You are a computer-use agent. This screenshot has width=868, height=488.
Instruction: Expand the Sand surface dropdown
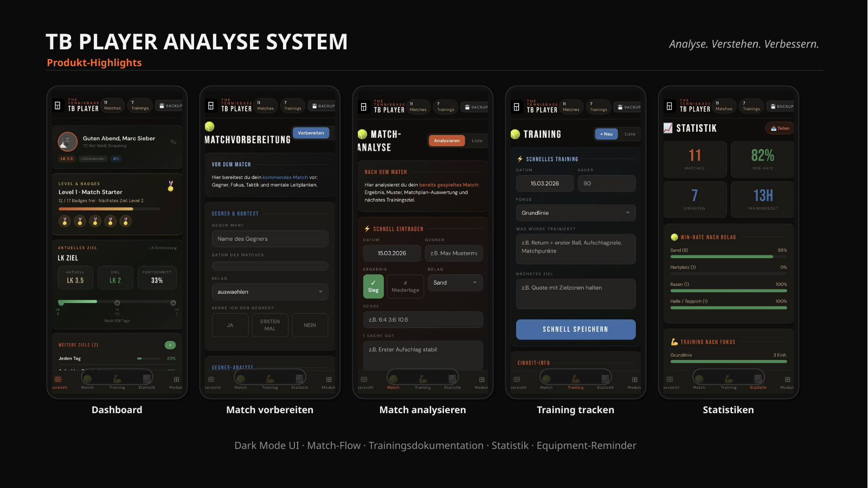(455, 282)
